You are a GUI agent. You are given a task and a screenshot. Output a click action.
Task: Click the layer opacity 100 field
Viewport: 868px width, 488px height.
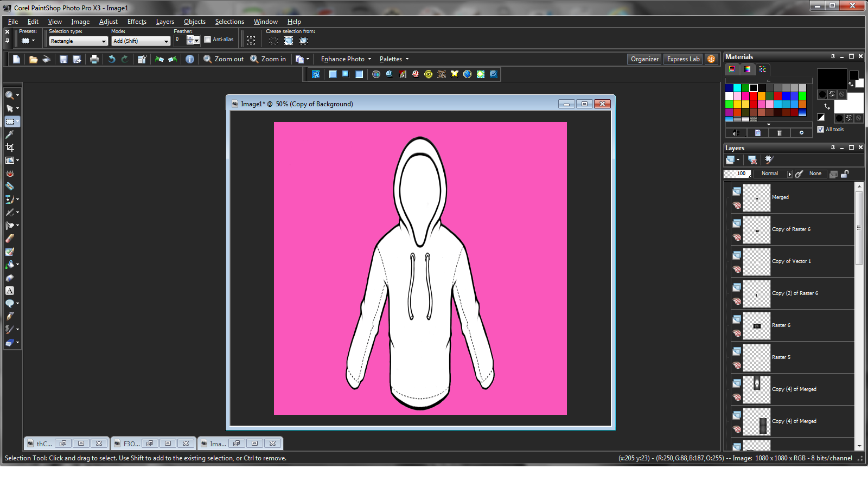[737, 174]
